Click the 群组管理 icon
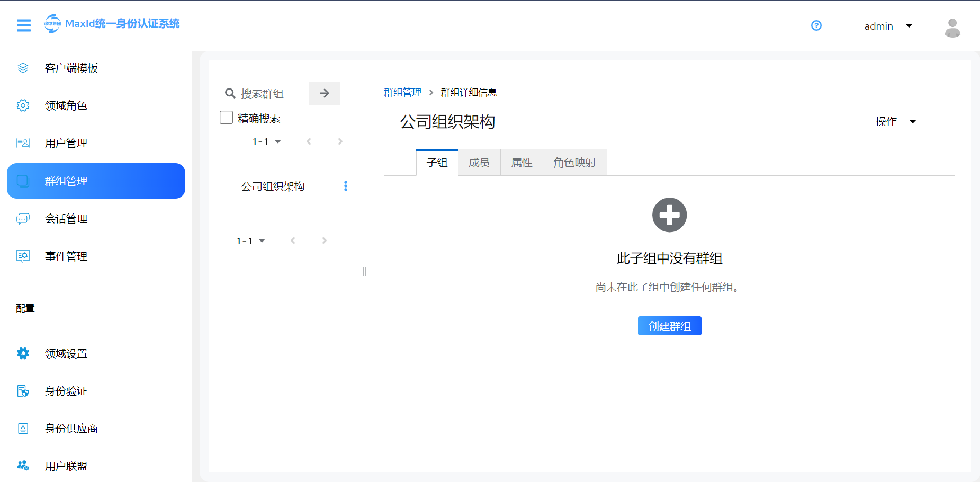 point(23,181)
